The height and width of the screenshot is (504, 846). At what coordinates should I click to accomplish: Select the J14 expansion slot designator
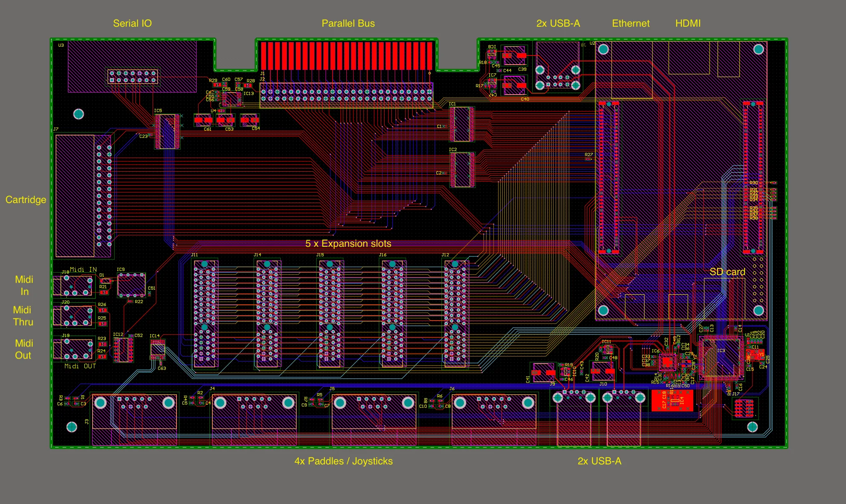click(257, 255)
